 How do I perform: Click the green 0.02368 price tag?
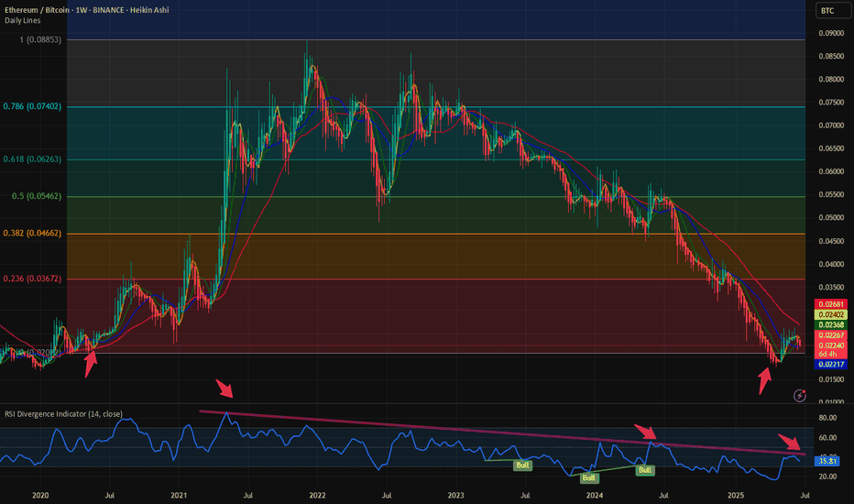pyautogui.click(x=830, y=324)
